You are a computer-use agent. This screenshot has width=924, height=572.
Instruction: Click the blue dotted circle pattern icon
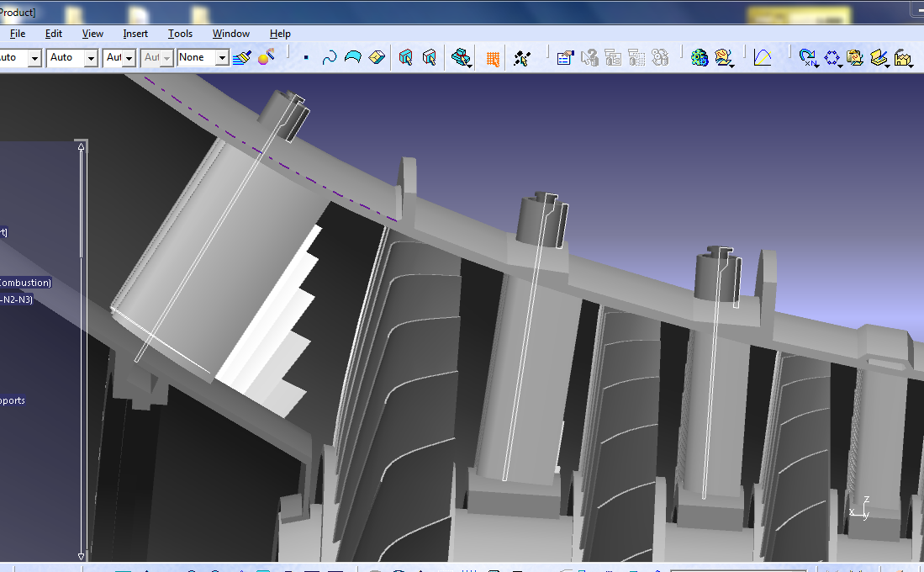tap(832, 57)
